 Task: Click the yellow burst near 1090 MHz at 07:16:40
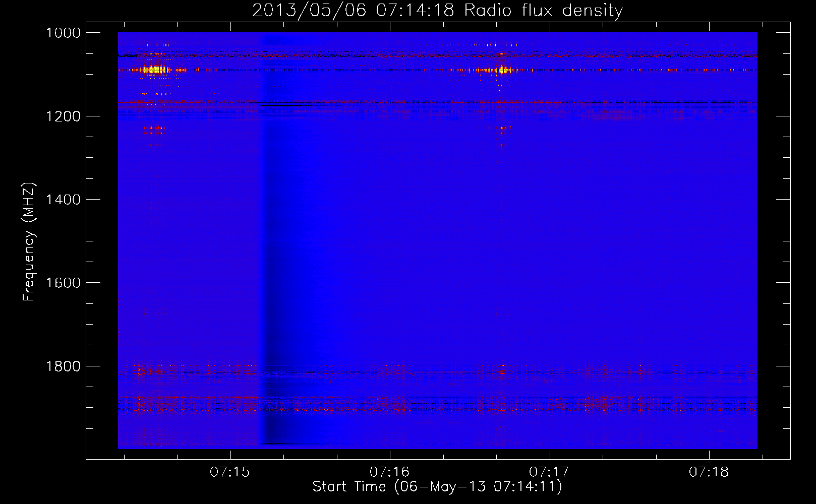pos(502,70)
